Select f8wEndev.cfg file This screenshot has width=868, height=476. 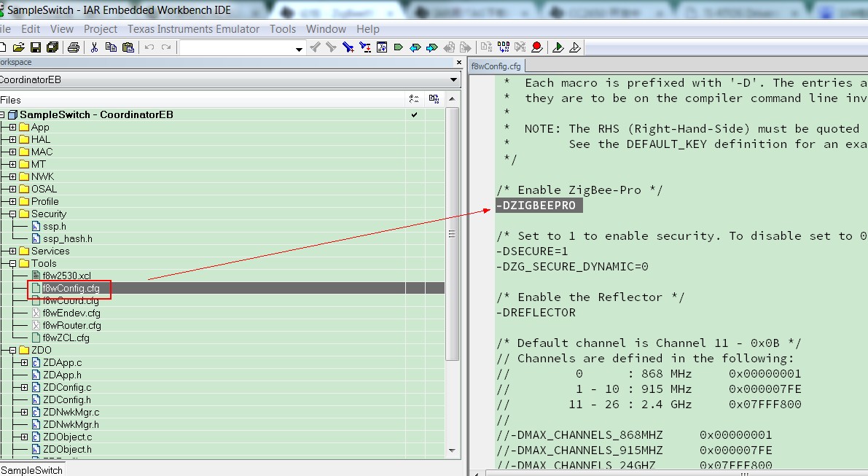point(71,313)
